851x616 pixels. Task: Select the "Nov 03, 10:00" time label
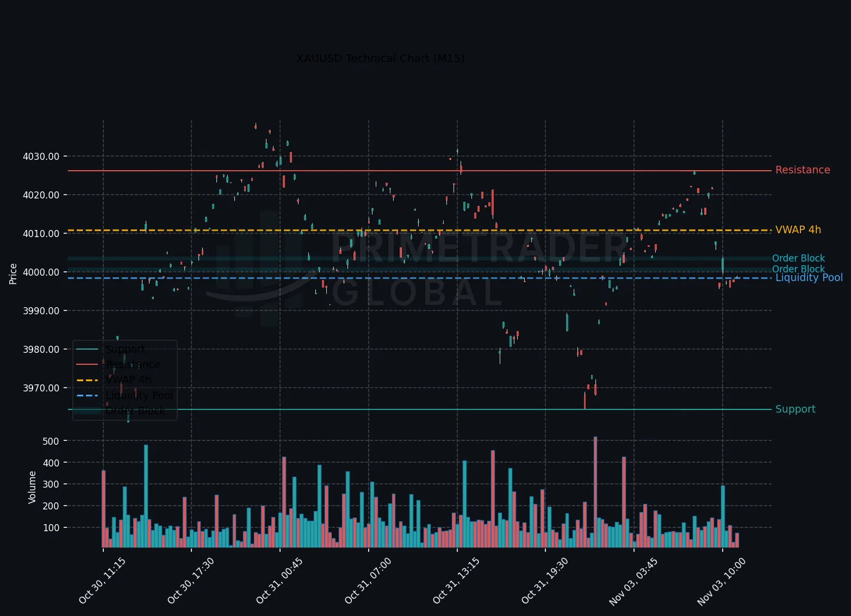pyautogui.click(x=722, y=581)
